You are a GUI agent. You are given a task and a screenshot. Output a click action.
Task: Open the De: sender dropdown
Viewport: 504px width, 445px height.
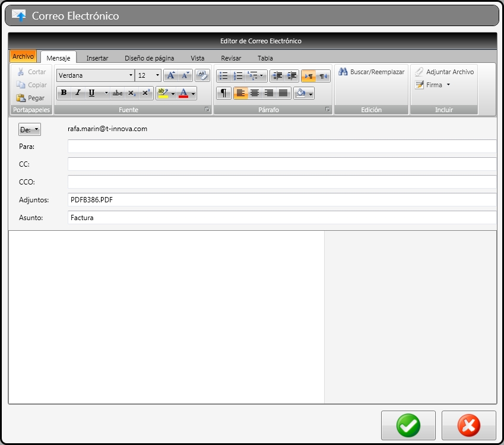click(30, 129)
